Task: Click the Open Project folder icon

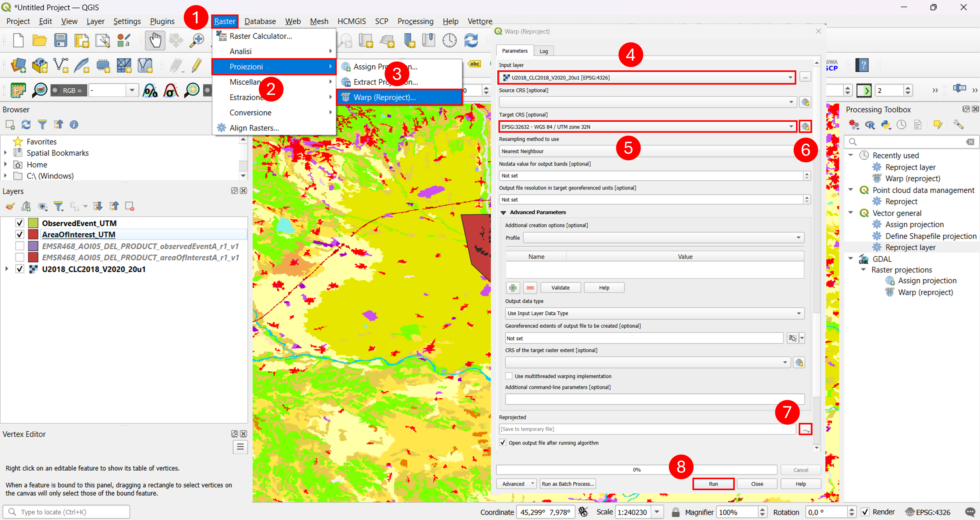Action: [39, 40]
